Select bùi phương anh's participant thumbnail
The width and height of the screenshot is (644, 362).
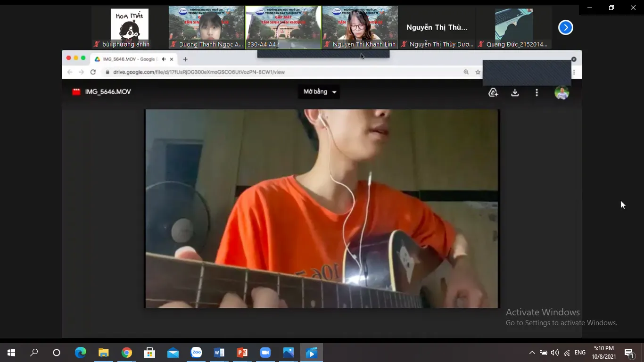129,27
